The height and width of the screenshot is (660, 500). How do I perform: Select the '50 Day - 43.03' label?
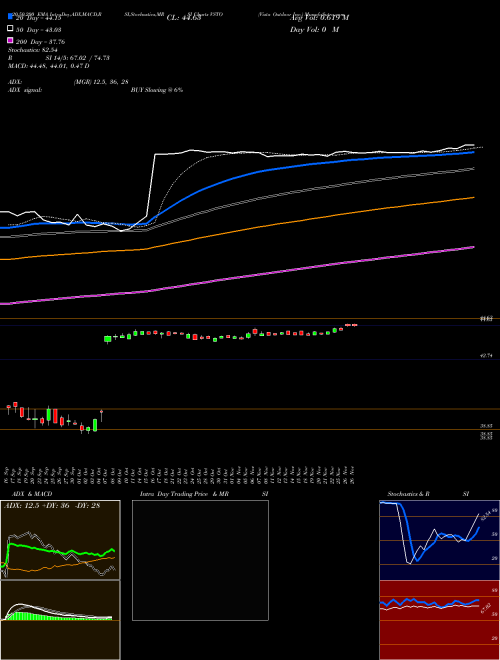coord(38,29)
